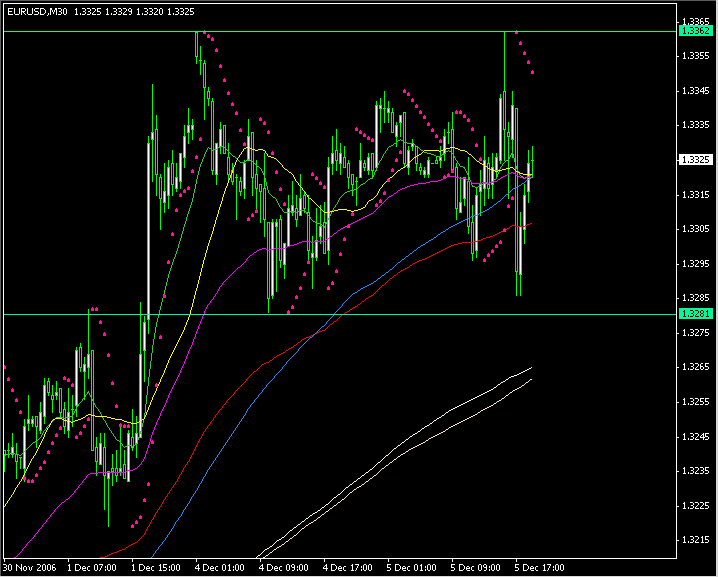Click the 1.3365 price scale label
Viewport: 718px width, 577px height.
696,21
